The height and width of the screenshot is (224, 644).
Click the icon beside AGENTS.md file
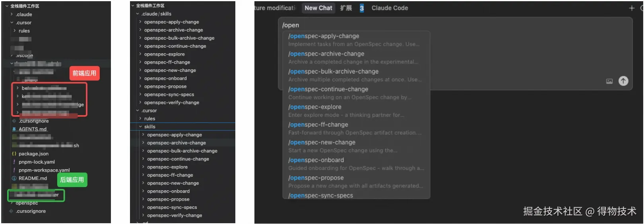click(14, 129)
